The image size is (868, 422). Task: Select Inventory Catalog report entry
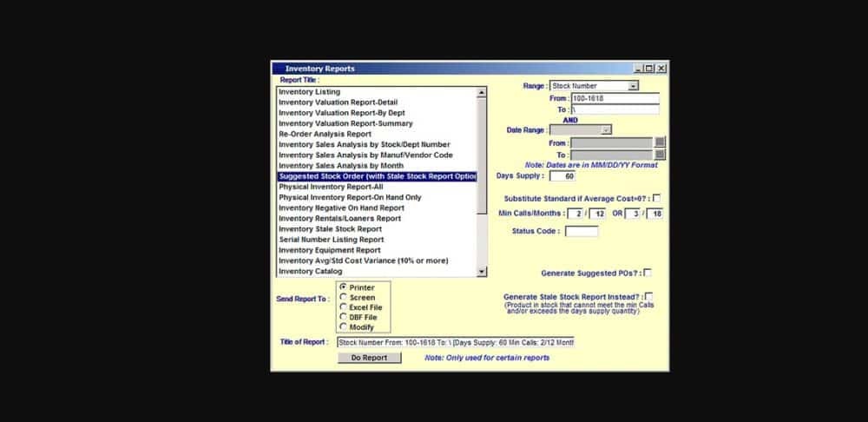[x=310, y=272]
